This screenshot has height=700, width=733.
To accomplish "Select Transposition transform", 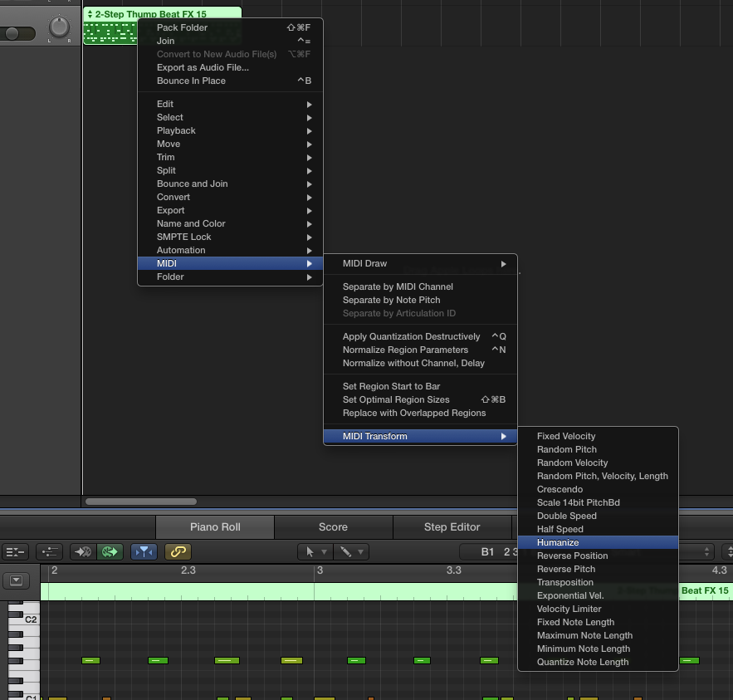I will point(598,583).
